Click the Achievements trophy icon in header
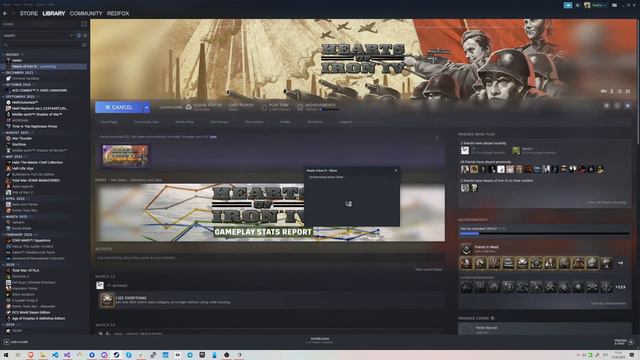Image resolution: width=640 pixels, height=360 pixels. (x=300, y=107)
